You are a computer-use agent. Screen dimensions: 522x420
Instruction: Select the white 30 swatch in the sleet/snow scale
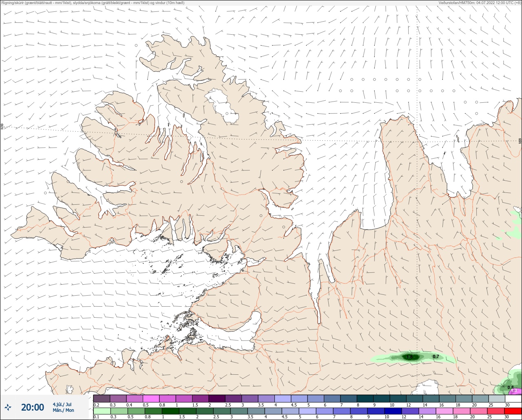tap(513, 398)
